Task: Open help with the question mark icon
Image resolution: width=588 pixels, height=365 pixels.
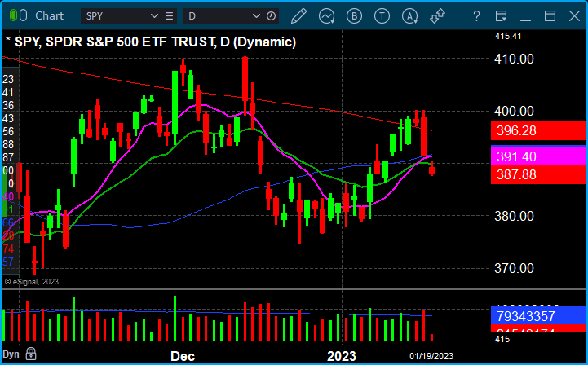Action: pyautogui.click(x=476, y=16)
